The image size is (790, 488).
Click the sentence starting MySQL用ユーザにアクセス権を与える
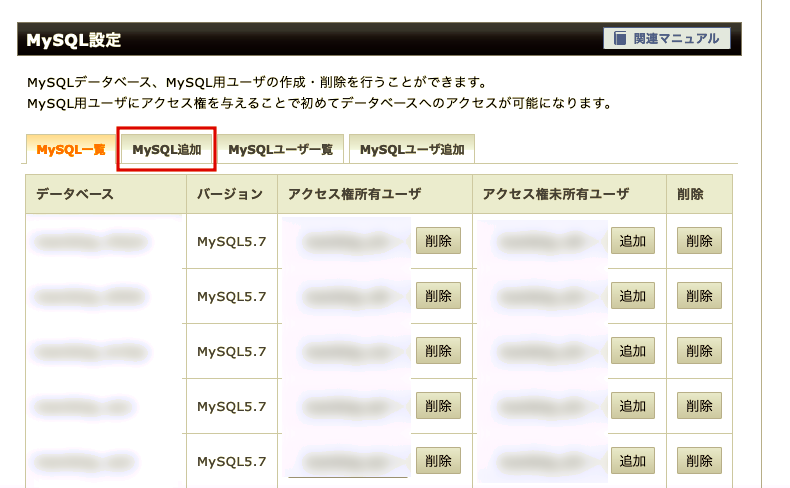pos(320,103)
